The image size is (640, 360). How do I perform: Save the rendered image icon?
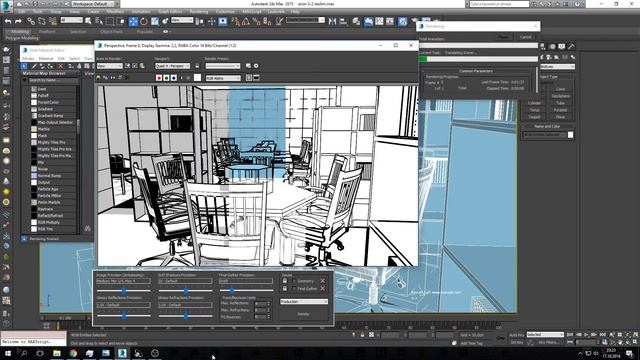click(x=98, y=78)
